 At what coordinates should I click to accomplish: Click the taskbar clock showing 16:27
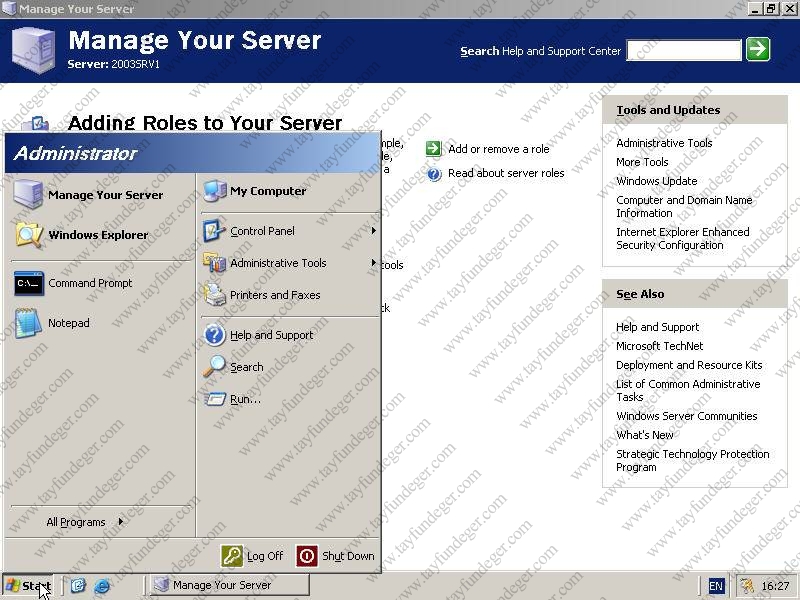[775, 586]
